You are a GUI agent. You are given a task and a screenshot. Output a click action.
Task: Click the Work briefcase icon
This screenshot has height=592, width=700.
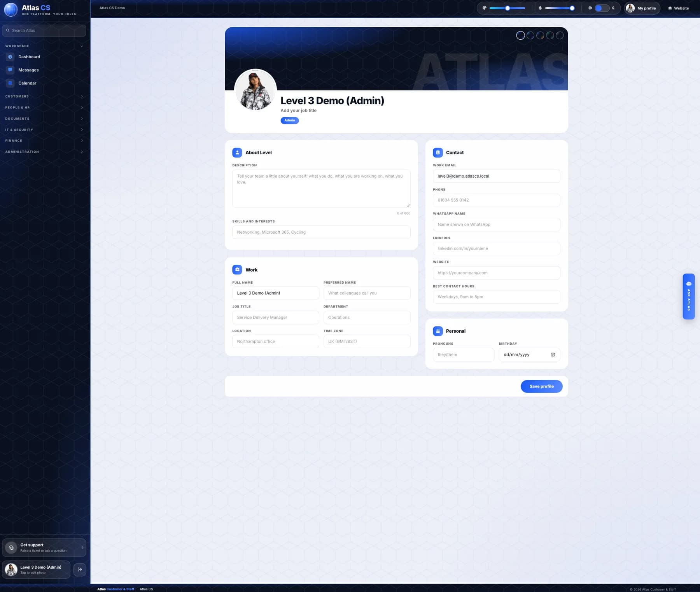pyautogui.click(x=237, y=270)
